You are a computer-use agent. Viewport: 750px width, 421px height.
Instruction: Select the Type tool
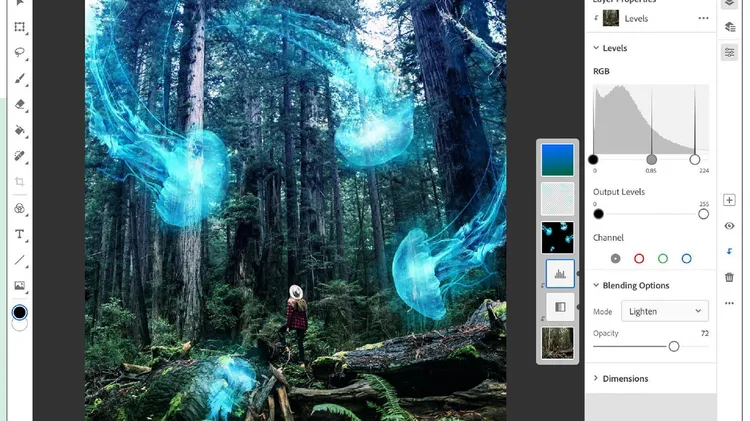pyautogui.click(x=20, y=234)
